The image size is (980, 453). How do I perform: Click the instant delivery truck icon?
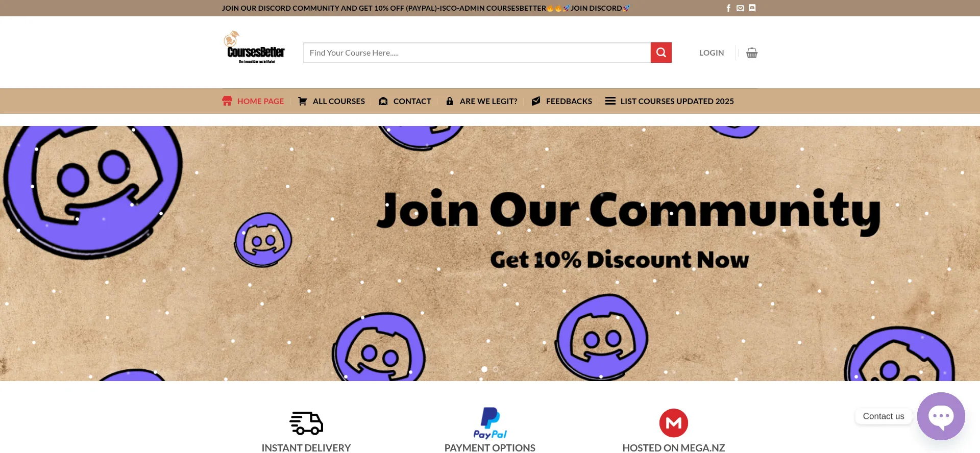[306, 423]
